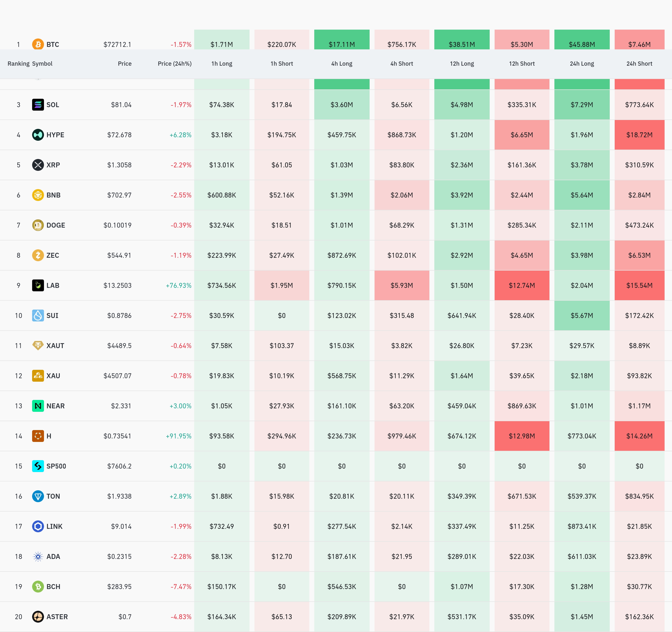Open the HYPE coin icon

pos(38,135)
